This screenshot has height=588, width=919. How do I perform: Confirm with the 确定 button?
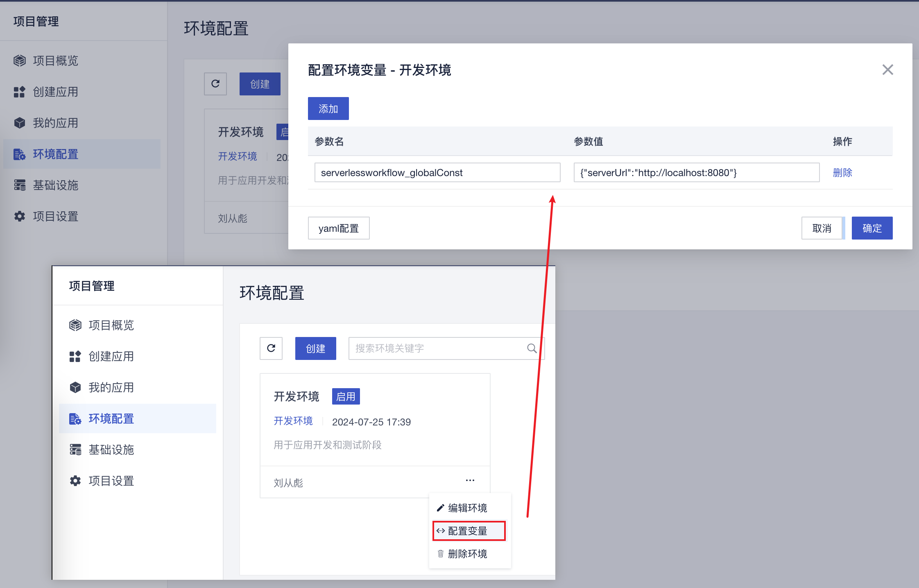(872, 228)
